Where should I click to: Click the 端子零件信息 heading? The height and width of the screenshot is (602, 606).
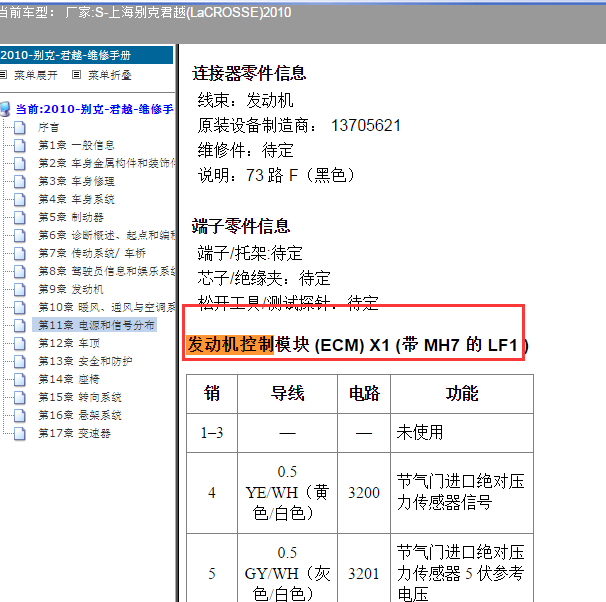click(x=240, y=226)
